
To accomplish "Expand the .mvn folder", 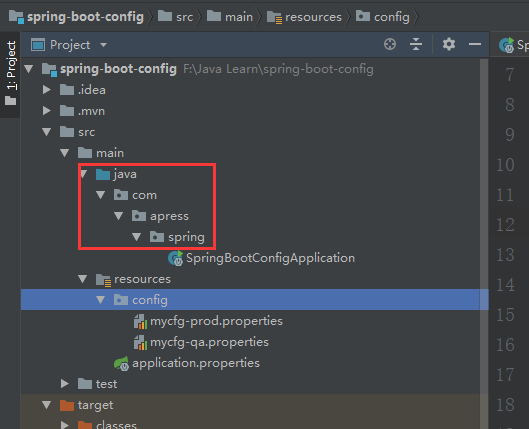I will pyautogui.click(x=47, y=111).
